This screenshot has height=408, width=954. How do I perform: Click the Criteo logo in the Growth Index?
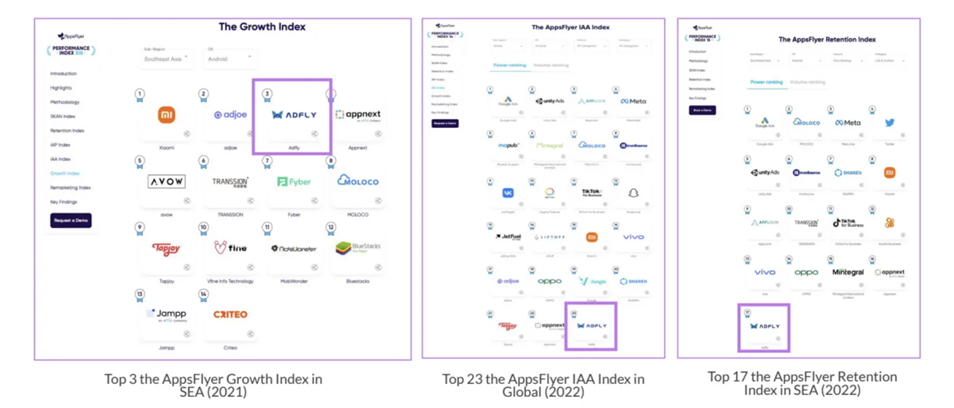click(230, 314)
